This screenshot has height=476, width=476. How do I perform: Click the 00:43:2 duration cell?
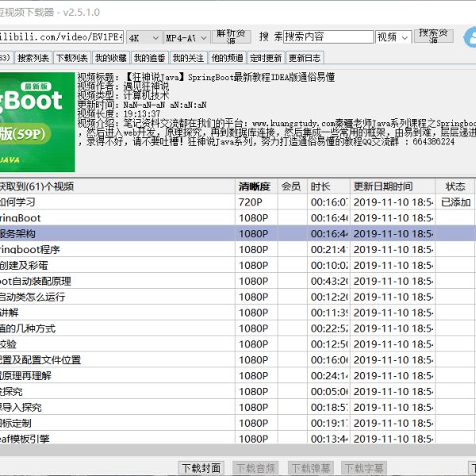pos(328,281)
